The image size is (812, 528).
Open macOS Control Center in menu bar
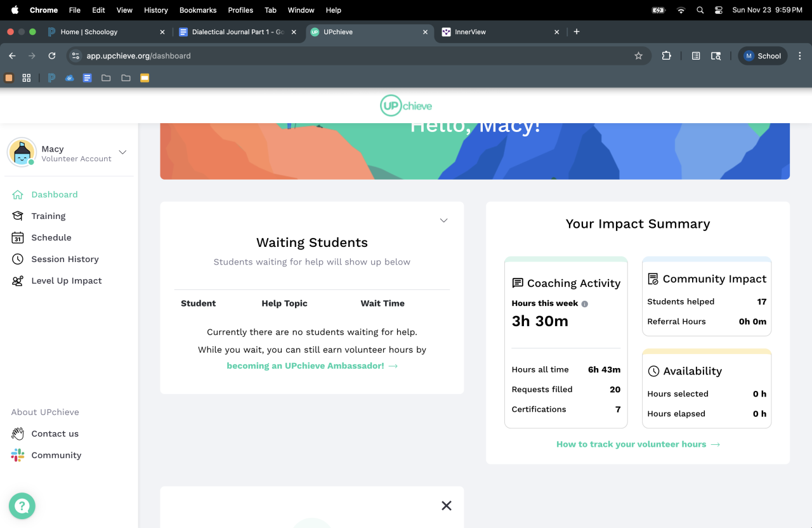coord(719,10)
